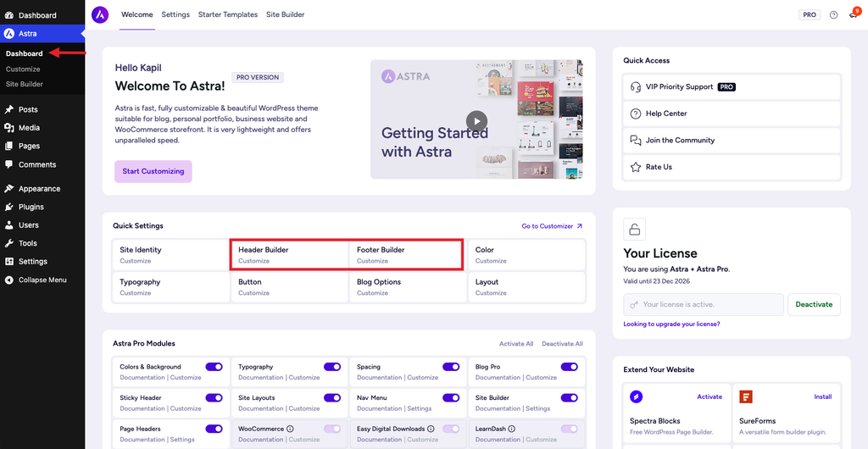
Task: Toggle the Site Layouts module
Action: [x=332, y=397]
